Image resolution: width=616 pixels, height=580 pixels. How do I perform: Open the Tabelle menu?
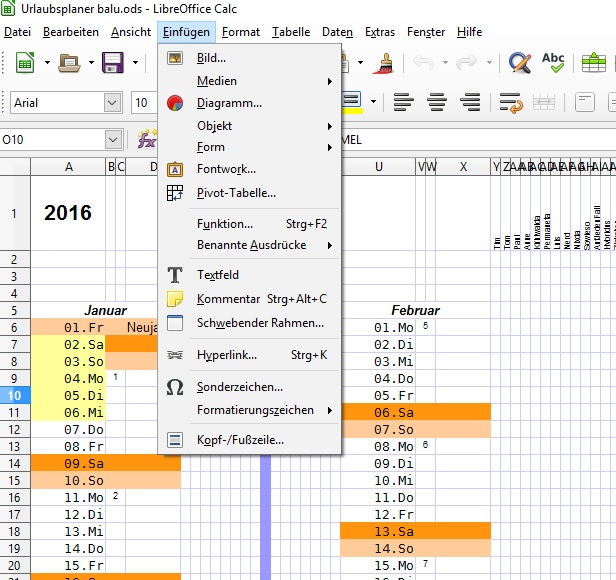tap(291, 32)
